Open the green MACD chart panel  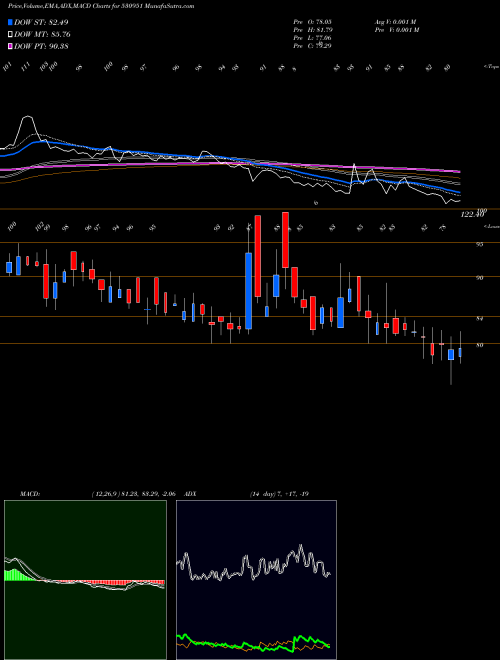click(x=85, y=580)
